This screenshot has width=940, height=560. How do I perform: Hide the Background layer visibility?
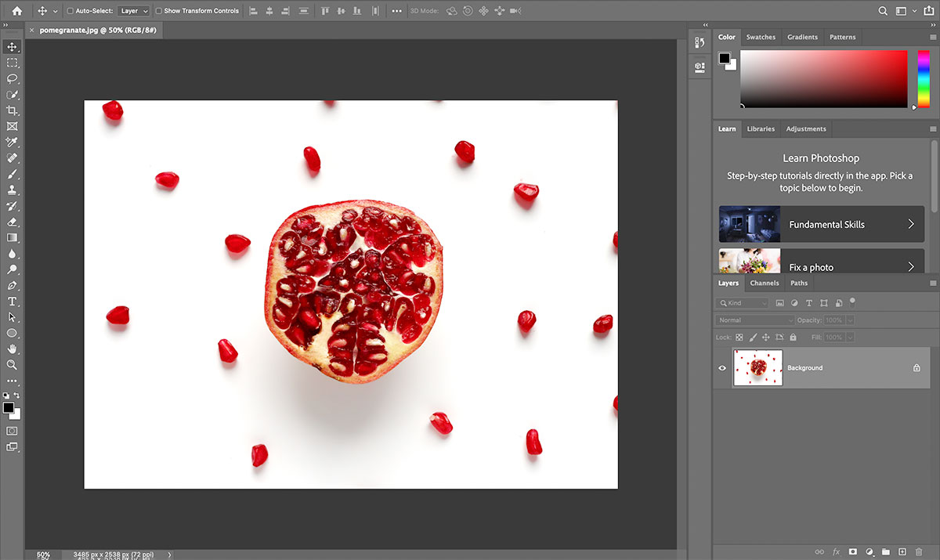click(722, 368)
